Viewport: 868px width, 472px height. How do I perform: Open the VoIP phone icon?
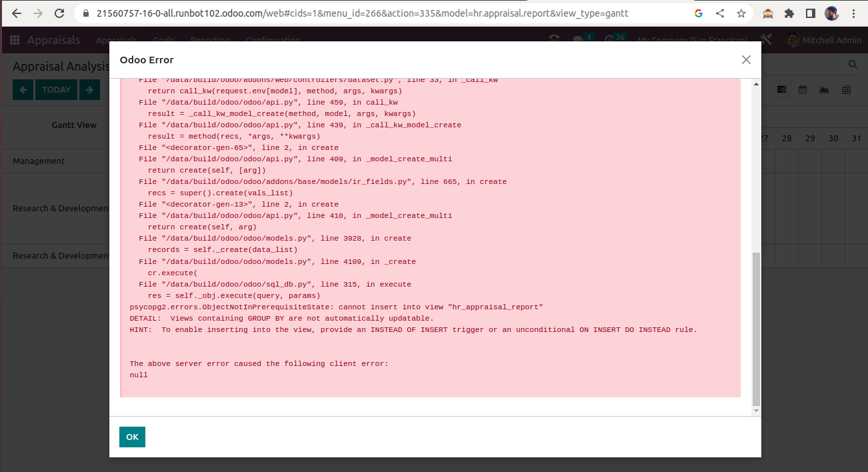(554, 40)
